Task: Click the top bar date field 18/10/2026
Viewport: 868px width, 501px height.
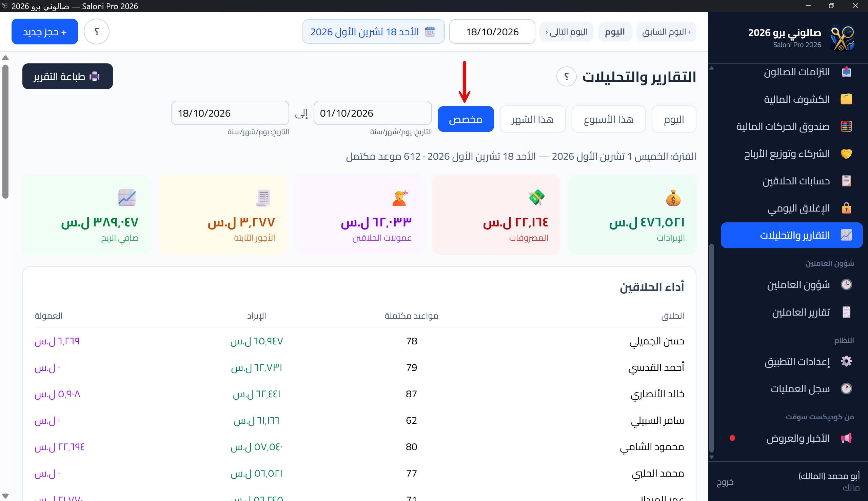Action: 492,32
